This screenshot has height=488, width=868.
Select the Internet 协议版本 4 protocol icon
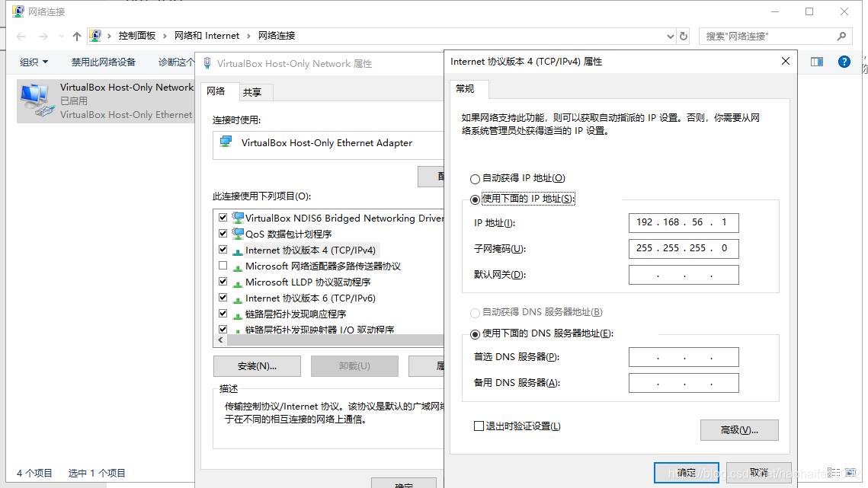238,250
